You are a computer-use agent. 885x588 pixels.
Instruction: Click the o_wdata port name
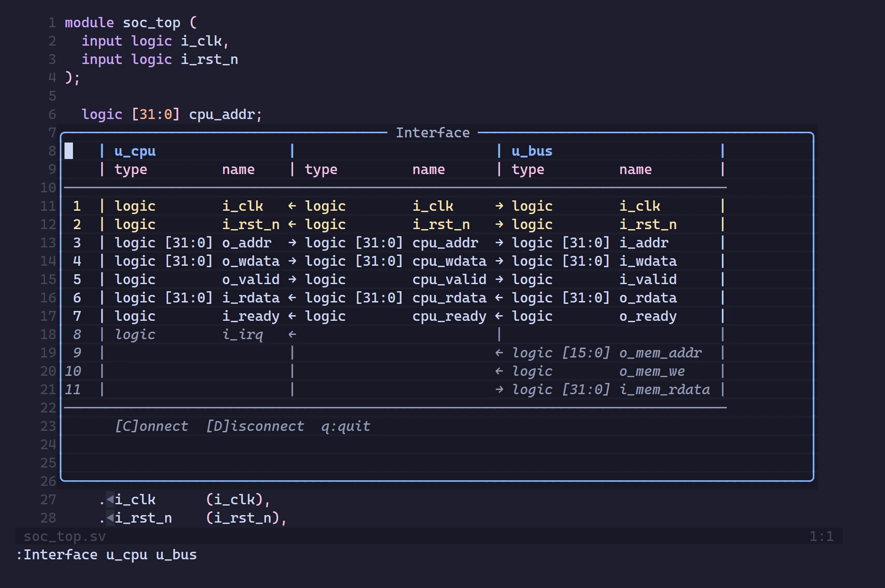coord(251,261)
